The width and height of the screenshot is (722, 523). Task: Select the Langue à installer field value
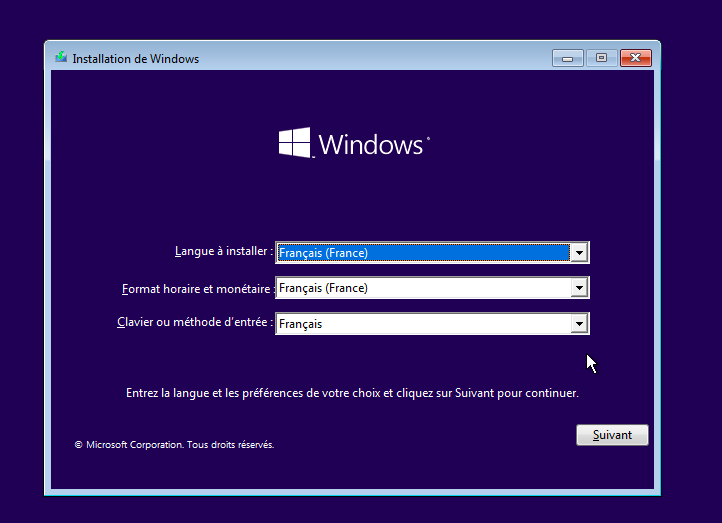422,253
